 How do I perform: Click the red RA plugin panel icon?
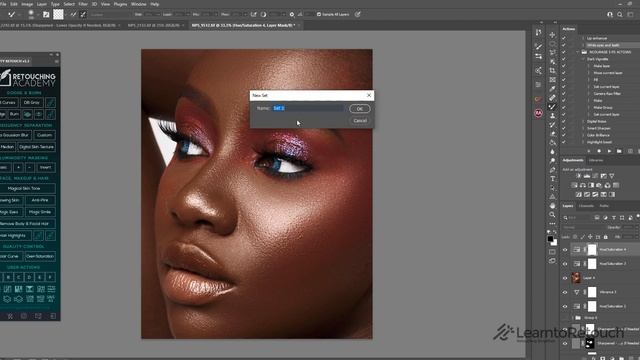[x=538, y=113]
